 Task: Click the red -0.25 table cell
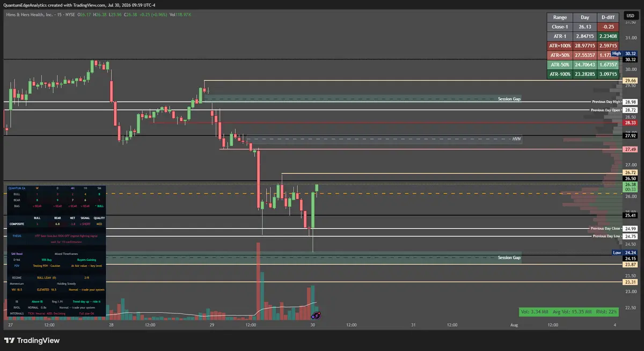coord(608,27)
